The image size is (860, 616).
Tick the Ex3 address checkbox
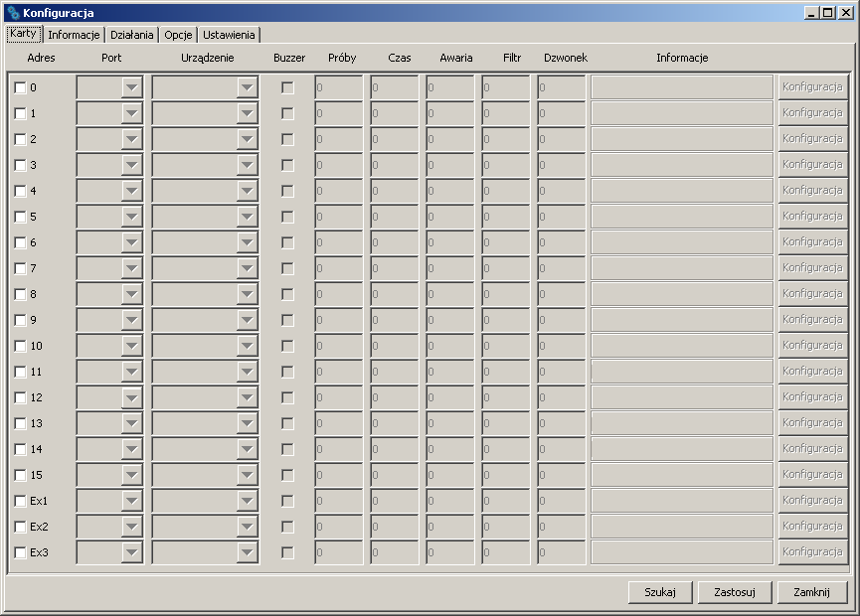(20, 552)
